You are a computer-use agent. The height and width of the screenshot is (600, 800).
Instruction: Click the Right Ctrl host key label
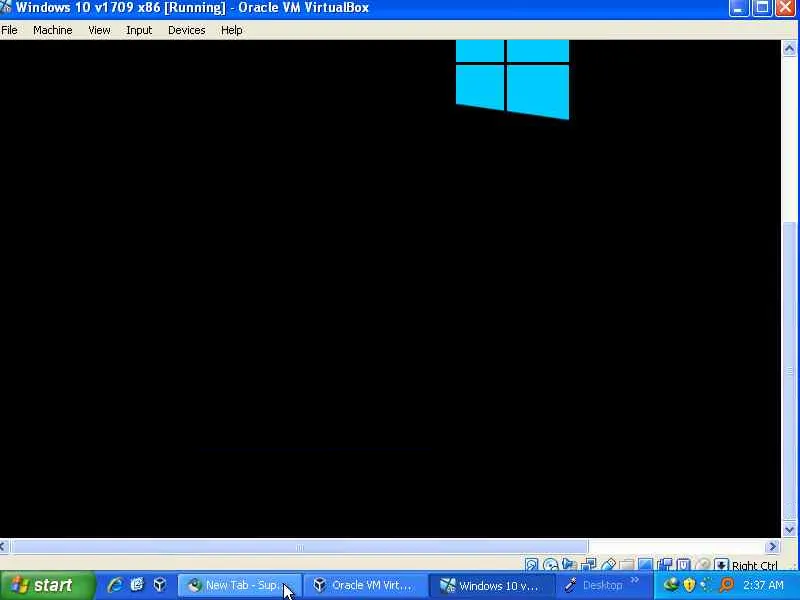point(755,565)
